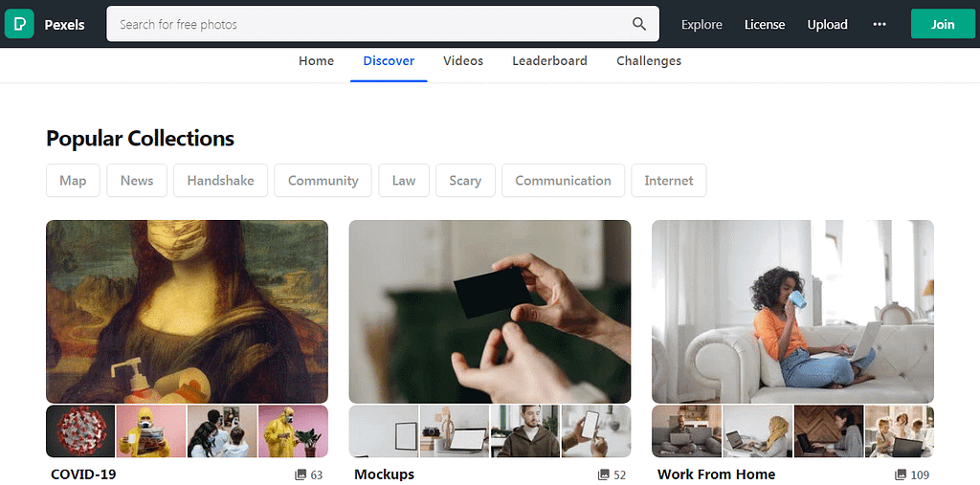Go to the License page

[765, 24]
